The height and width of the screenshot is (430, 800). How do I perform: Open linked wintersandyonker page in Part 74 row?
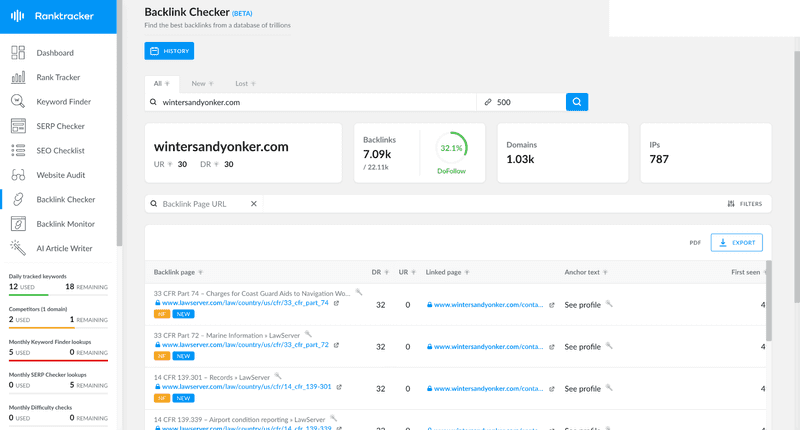coord(488,305)
